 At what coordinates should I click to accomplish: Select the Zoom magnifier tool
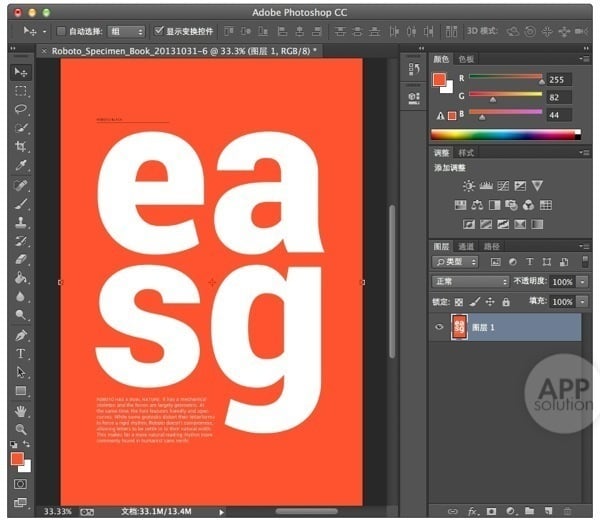pos(21,429)
